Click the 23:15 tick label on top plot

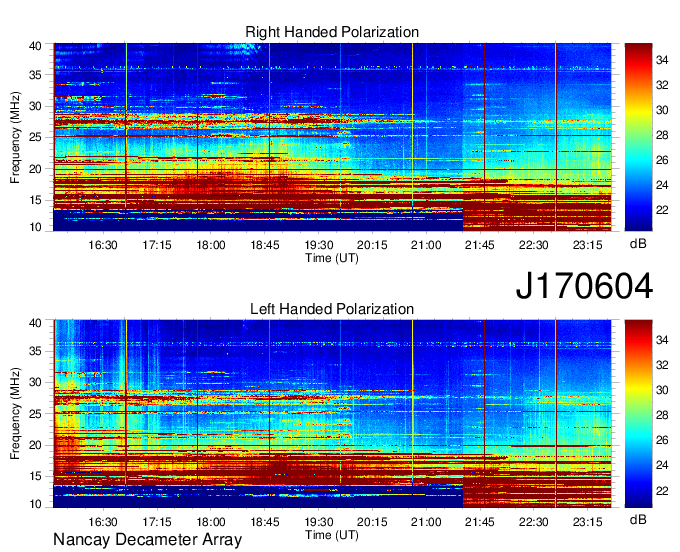coord(588,245)
